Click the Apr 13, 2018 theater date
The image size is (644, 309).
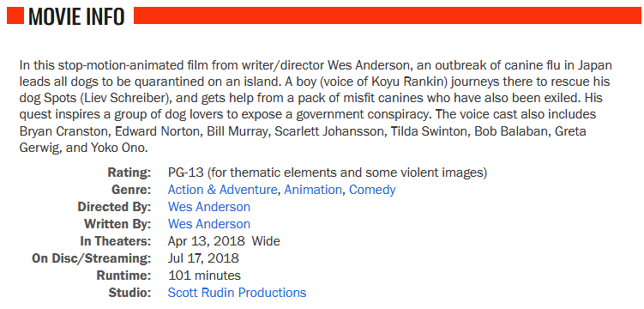206,241
